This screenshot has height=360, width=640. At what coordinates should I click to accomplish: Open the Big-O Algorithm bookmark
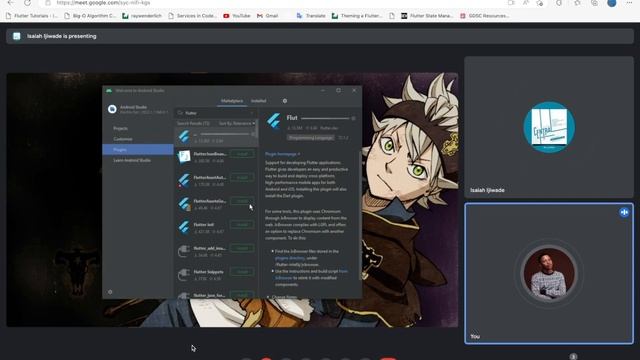[x=90, y=16]
